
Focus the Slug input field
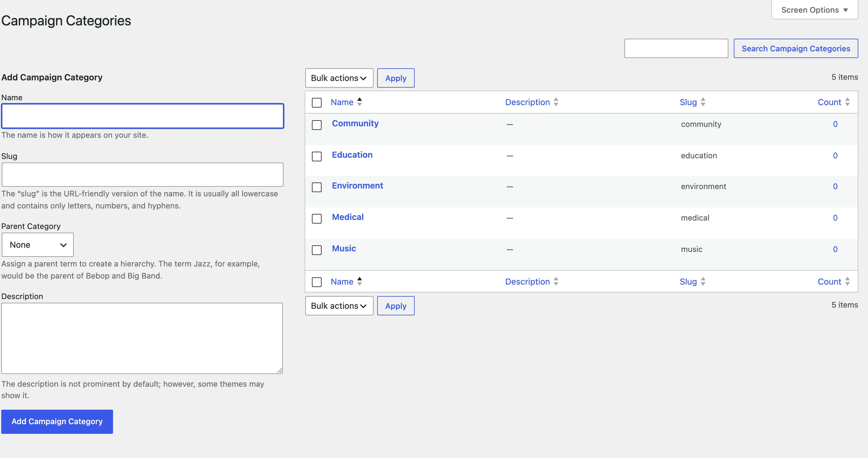[143, 175]
